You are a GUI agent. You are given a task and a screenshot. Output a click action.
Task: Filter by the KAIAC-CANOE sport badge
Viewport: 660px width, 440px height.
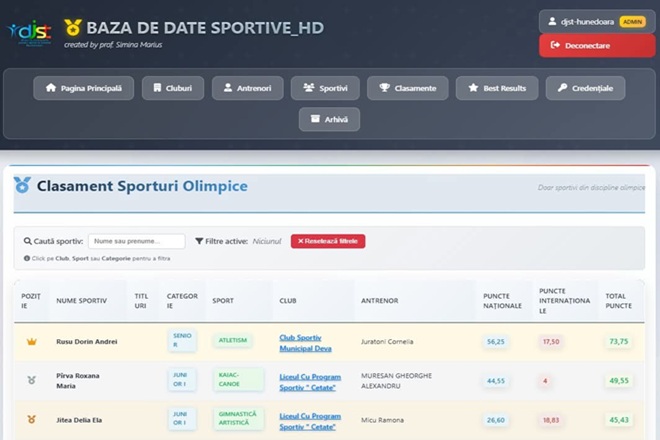(238, 379)
